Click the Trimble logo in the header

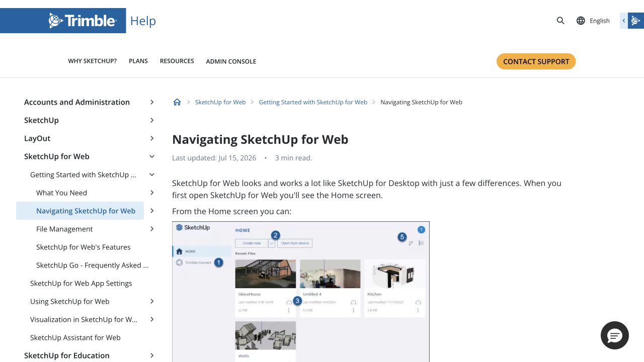point(83,21)
